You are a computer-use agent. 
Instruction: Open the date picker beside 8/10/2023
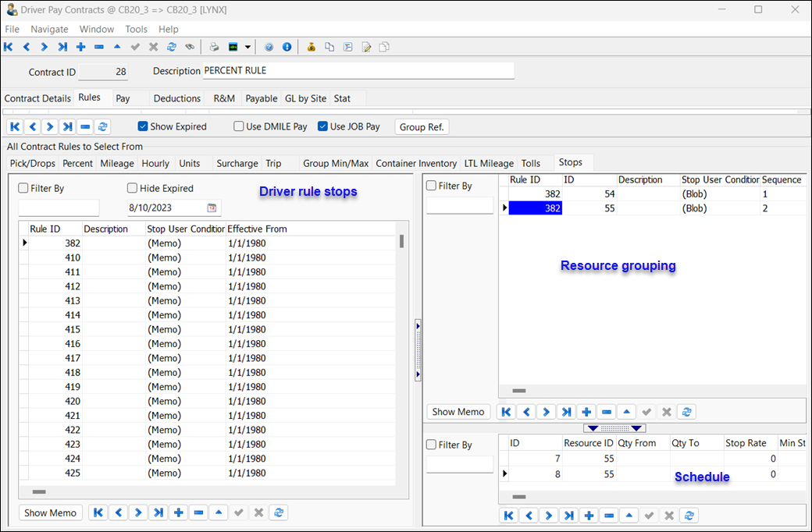coord(212,208)
